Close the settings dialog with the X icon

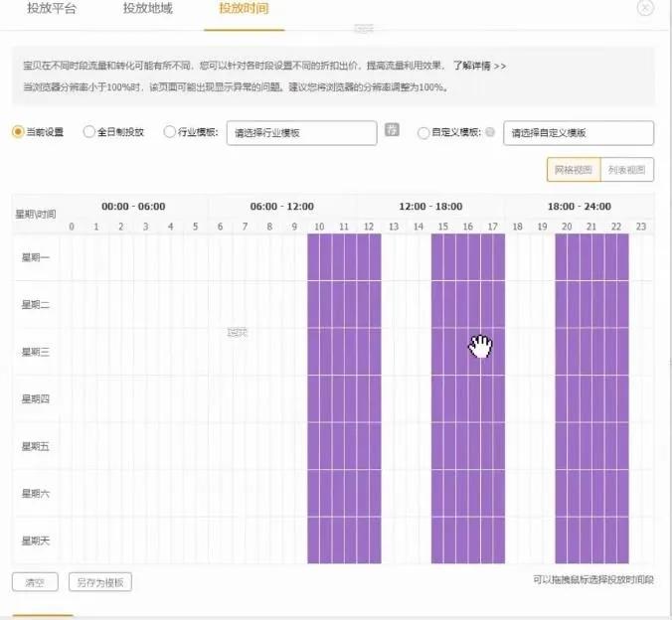[x=645, y=8]
